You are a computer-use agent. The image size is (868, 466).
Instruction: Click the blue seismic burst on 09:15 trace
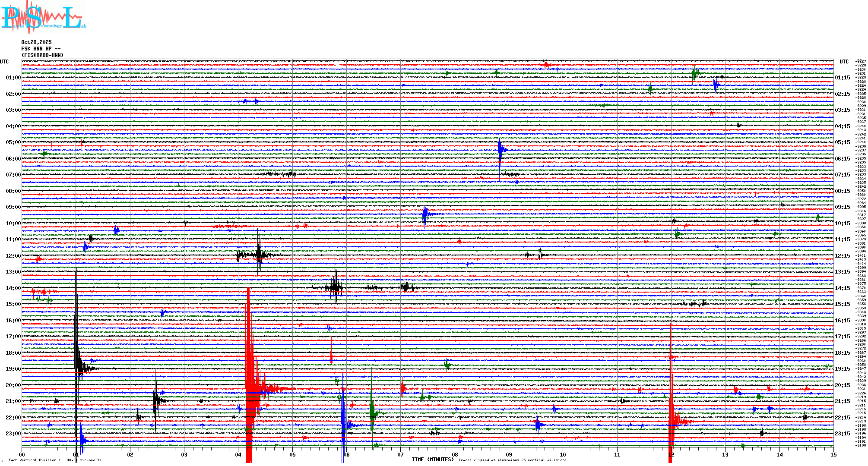(426, 214)
